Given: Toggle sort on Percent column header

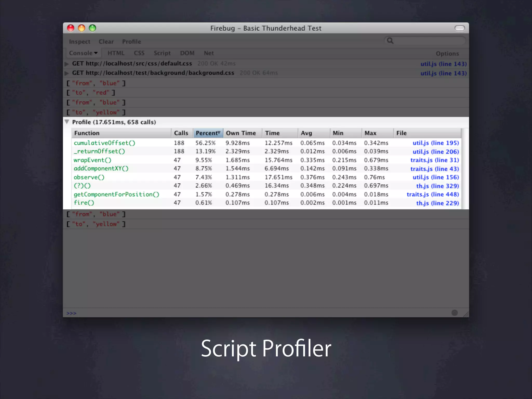Looking at the screenshot, I should coord(208,133).
